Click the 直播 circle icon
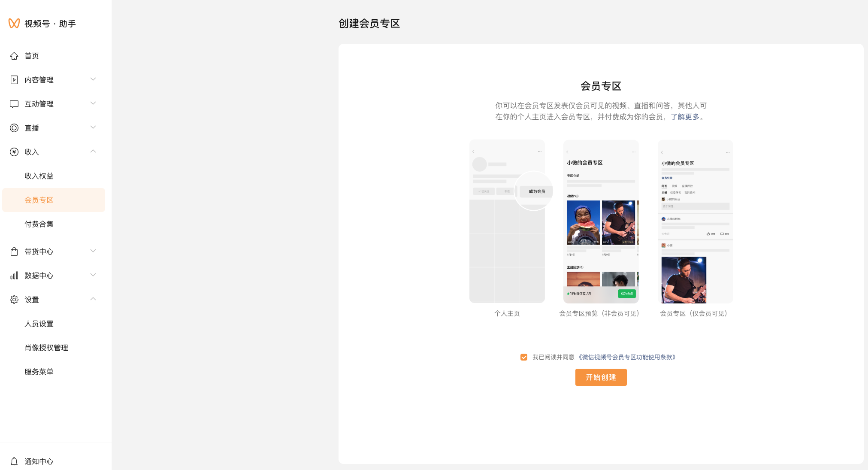 click(14, 128)
